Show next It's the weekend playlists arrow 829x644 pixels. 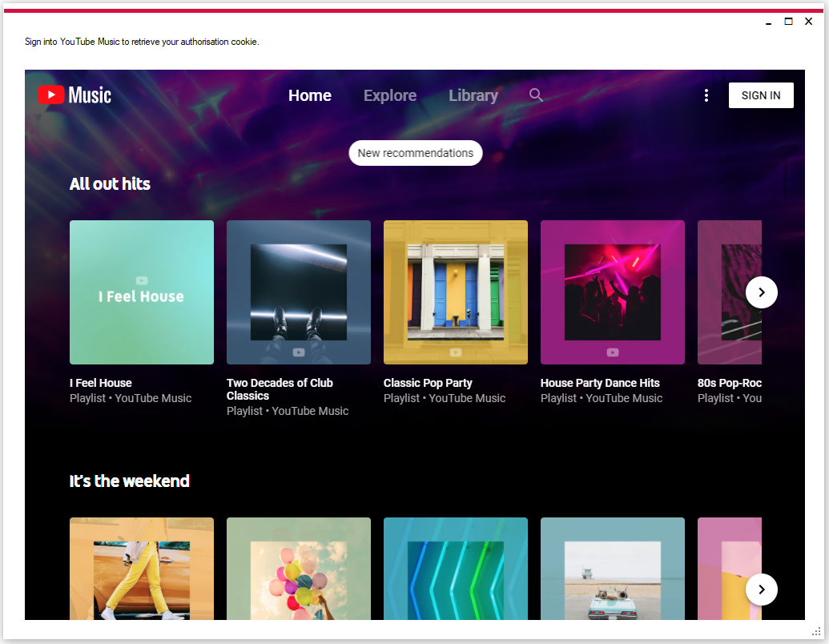[762, 590]
